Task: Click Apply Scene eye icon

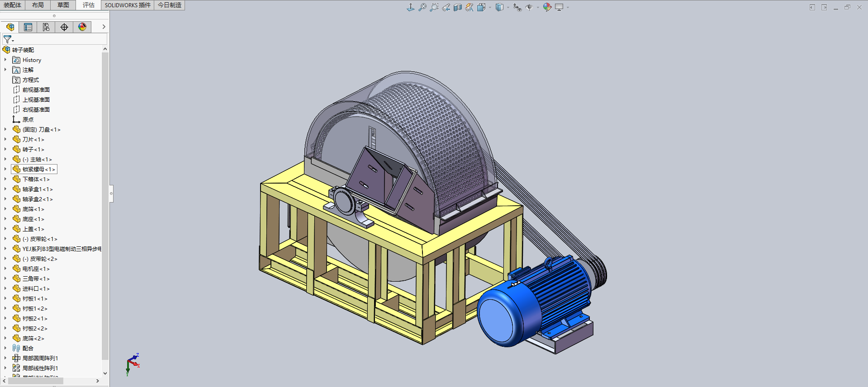Action: 529,7
